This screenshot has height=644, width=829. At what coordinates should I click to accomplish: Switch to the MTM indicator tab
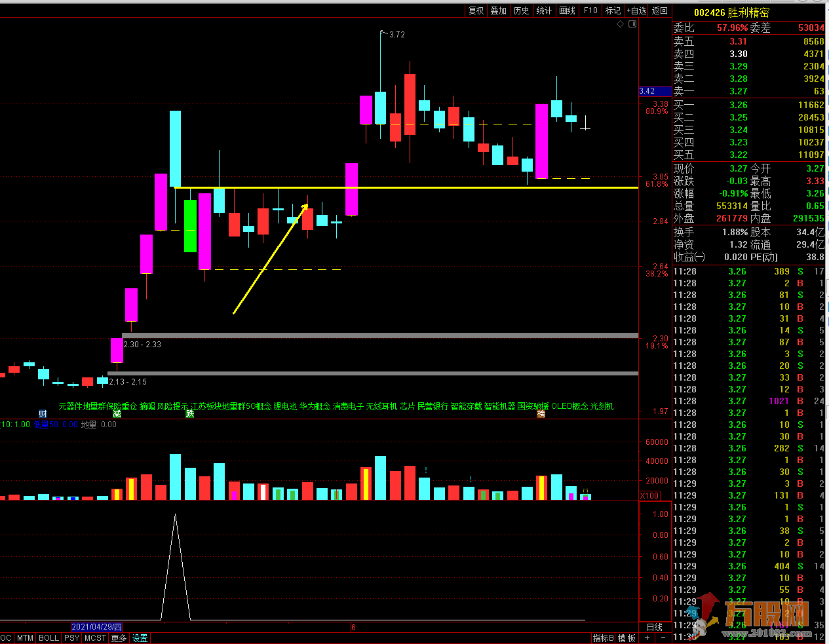click(x=25, y=638)
